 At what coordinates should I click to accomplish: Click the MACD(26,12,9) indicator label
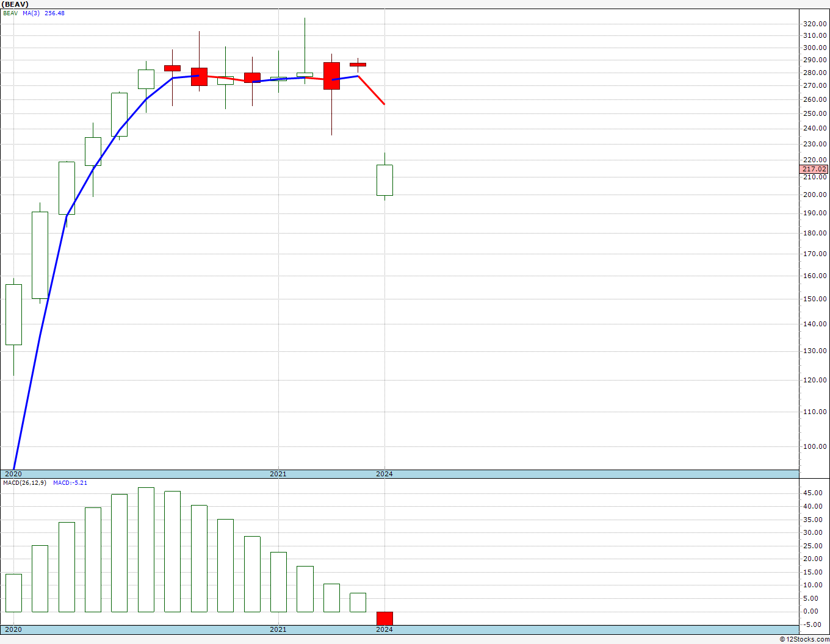pyautogui.click(x=24, y=483)
